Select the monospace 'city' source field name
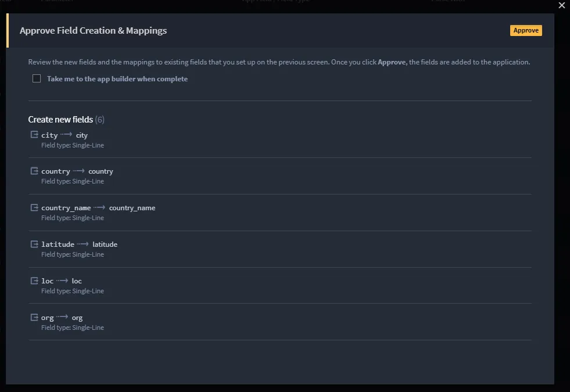Screen dimensions: 570x392 tap(49, 135)
